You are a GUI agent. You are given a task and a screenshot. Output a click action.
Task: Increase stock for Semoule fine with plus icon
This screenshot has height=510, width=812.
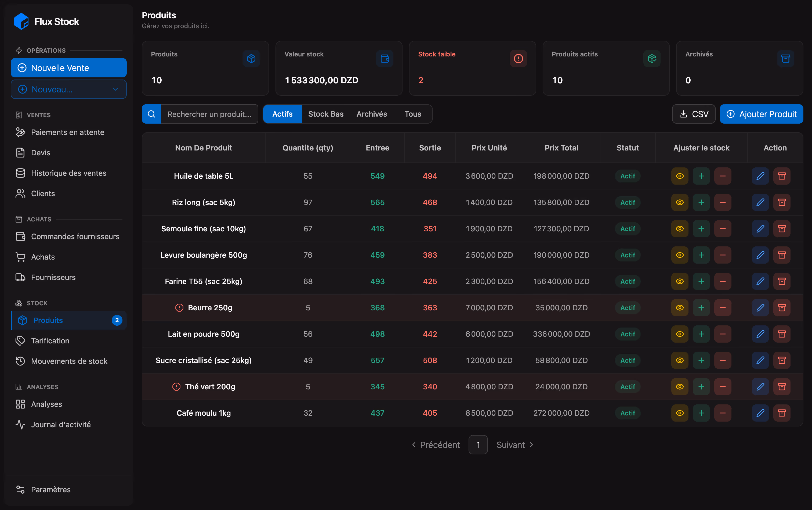701,229
